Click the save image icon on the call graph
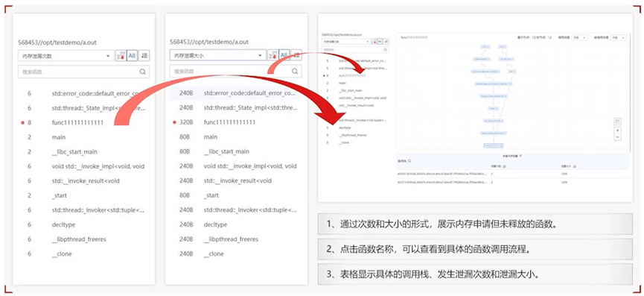The height and width of the screenshot is (296, 644). click(x=618, y=122)
